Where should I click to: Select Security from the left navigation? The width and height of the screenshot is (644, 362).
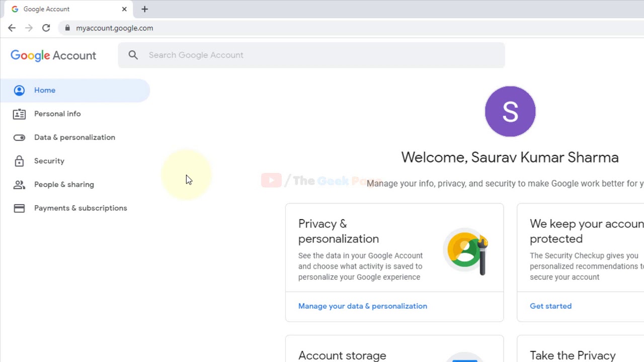tap(49, 161)
